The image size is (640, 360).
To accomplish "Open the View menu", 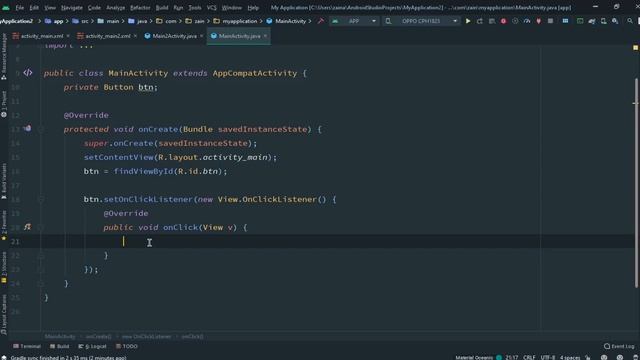I will 50,7.
